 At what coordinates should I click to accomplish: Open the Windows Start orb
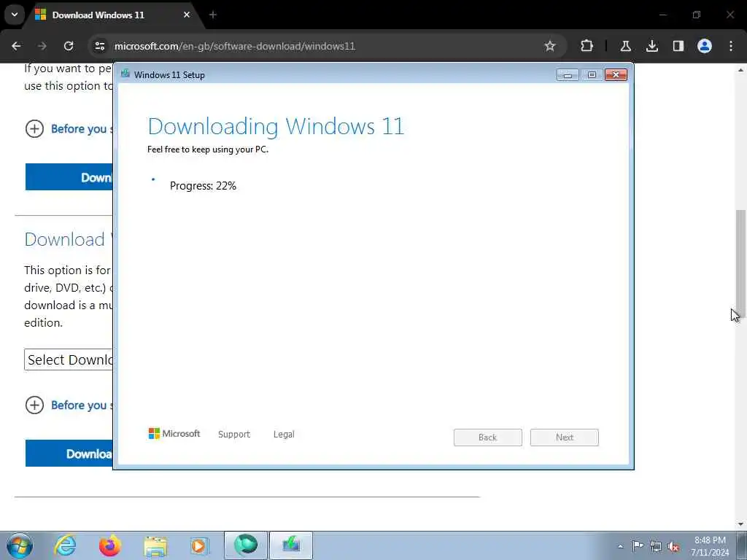(x=20, y=545)
